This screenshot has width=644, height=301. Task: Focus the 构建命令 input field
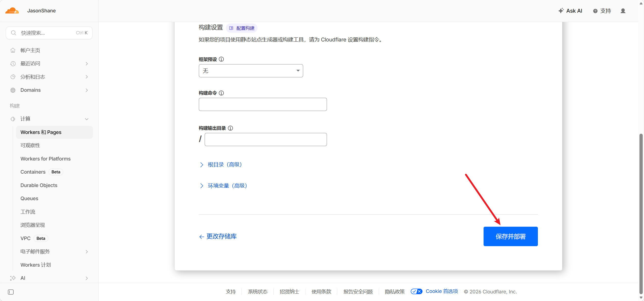pyautogui.click(x=263, y=104)
